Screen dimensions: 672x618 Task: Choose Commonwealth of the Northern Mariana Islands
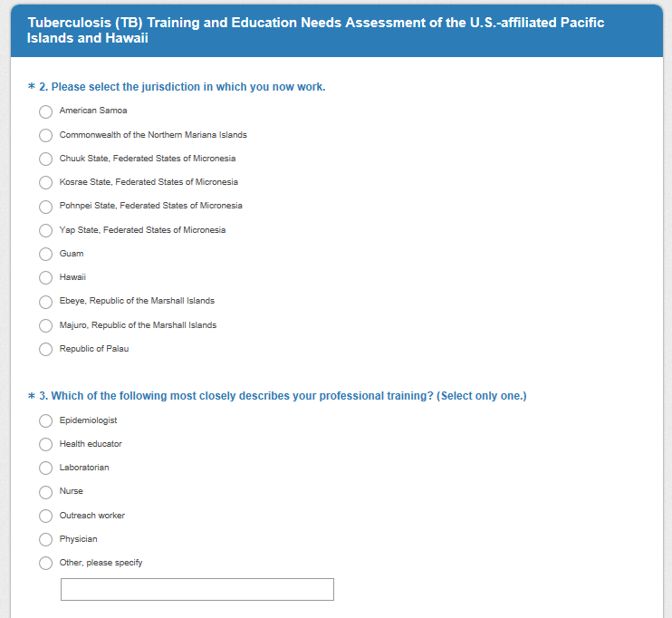[45, 135]
